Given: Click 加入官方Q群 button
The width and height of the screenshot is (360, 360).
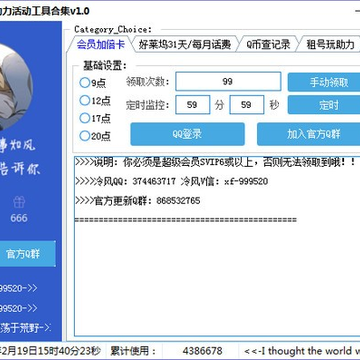Looking at the screenshot, I should tap(308, 134).
